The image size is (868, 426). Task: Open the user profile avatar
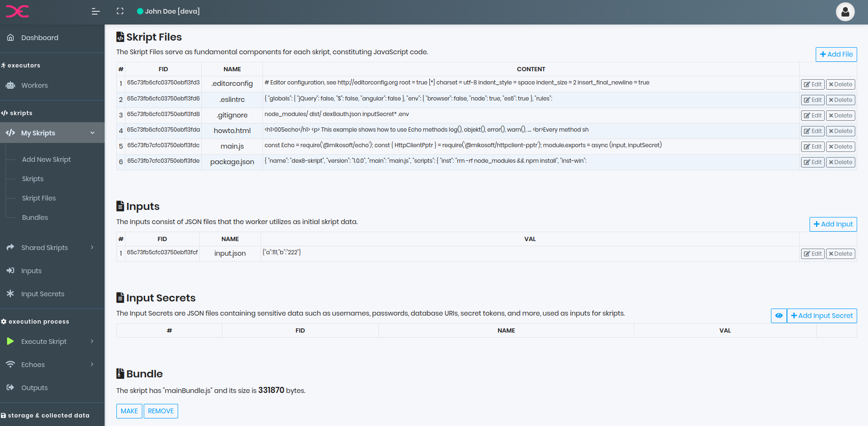(845, 12)
